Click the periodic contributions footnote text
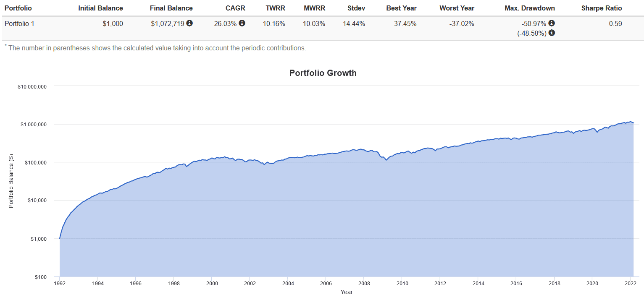This screenshot has width=644, height=297. click(x=156, y=48)
